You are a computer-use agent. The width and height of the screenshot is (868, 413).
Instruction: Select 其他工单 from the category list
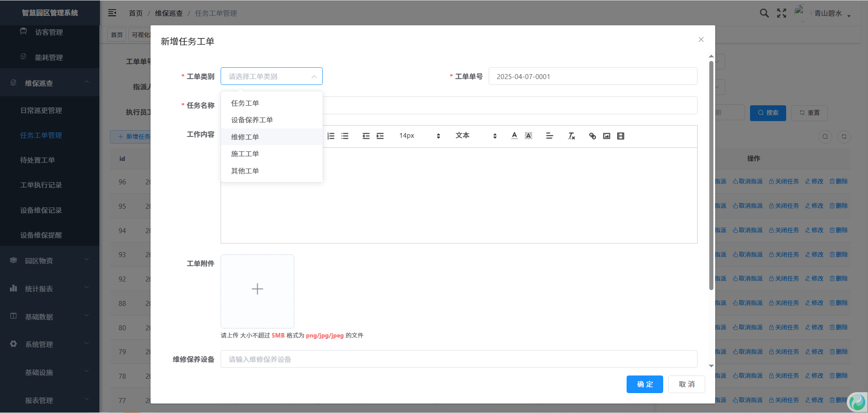(x=245, y=171)
